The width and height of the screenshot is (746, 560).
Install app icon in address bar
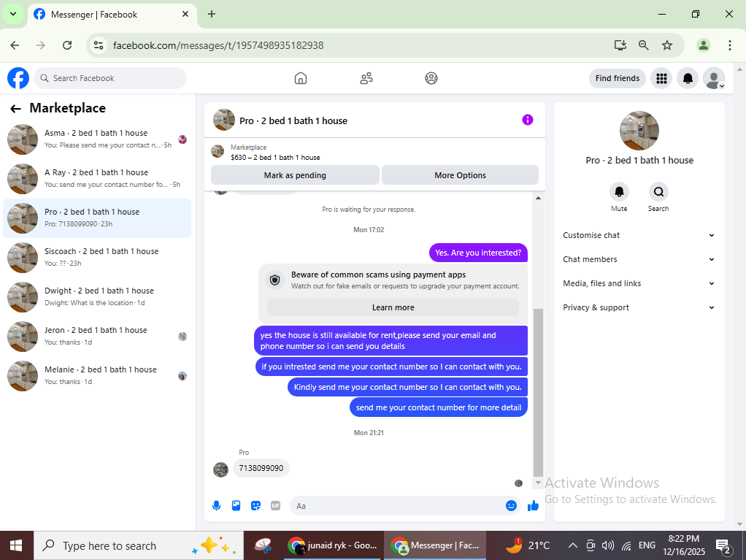click(620, 45)
